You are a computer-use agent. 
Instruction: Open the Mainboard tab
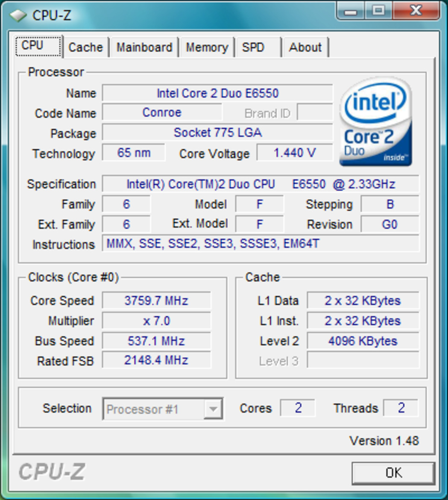144,47
